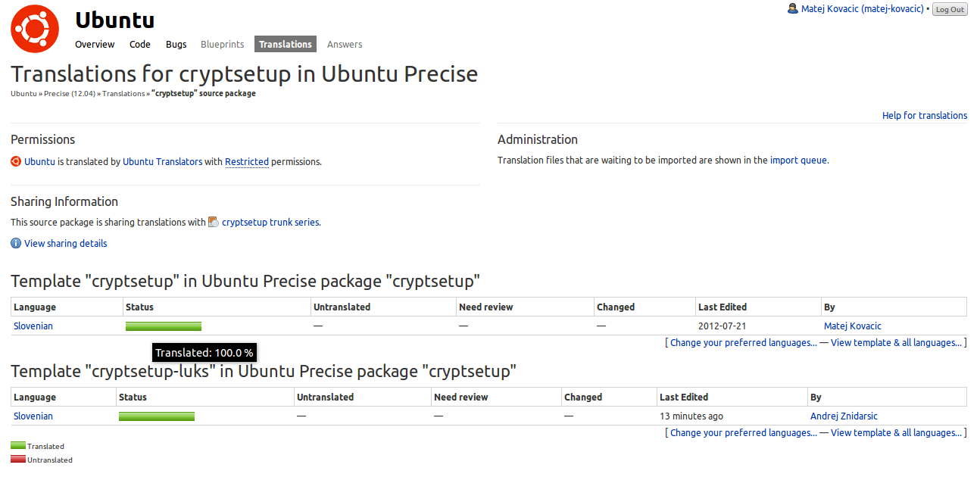Click the green status bar for cryptsetup-luks

click(x=157, y=416)
